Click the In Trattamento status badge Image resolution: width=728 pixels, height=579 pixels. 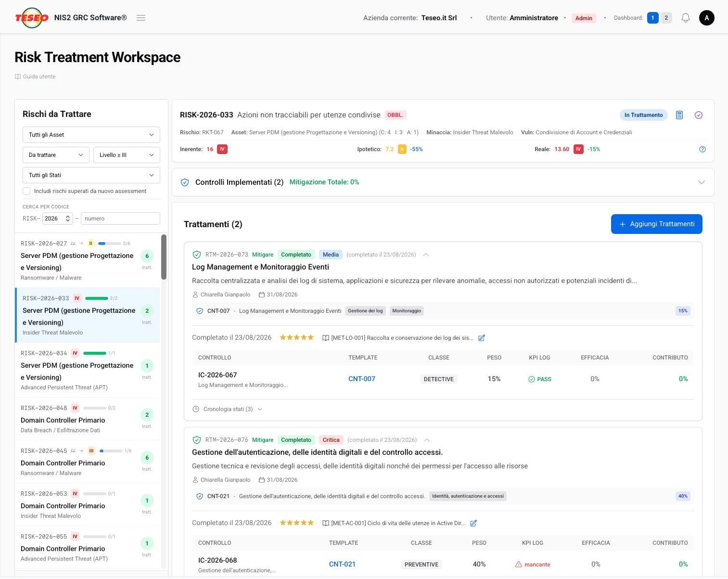pyautogui.click(x=643, y=115)
